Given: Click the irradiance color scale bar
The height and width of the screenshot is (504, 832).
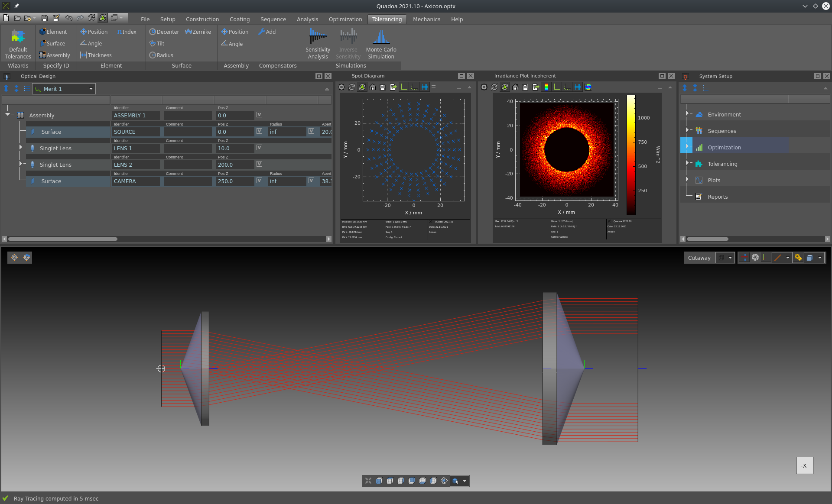Looking at the screenshot, I should point(631,155).
